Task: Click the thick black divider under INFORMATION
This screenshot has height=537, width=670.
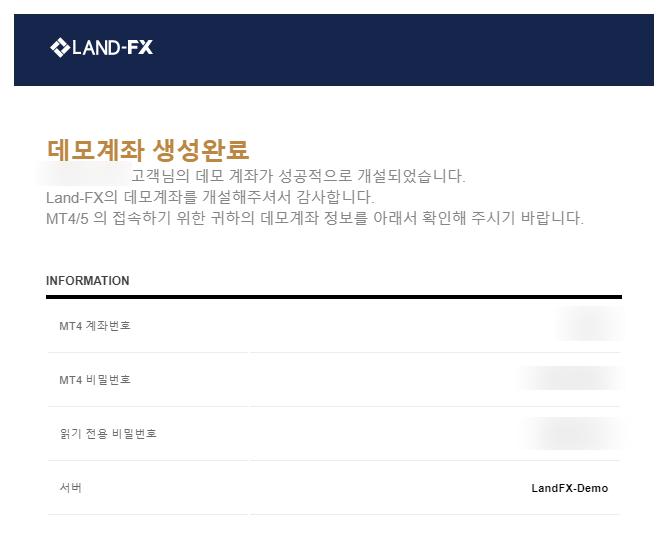Action: (334, 296)
